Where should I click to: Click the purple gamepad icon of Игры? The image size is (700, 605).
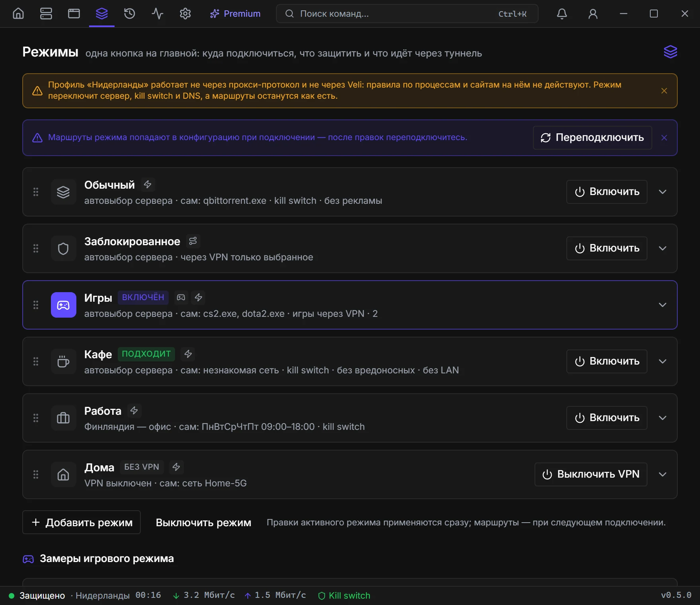tap(64, 305)
